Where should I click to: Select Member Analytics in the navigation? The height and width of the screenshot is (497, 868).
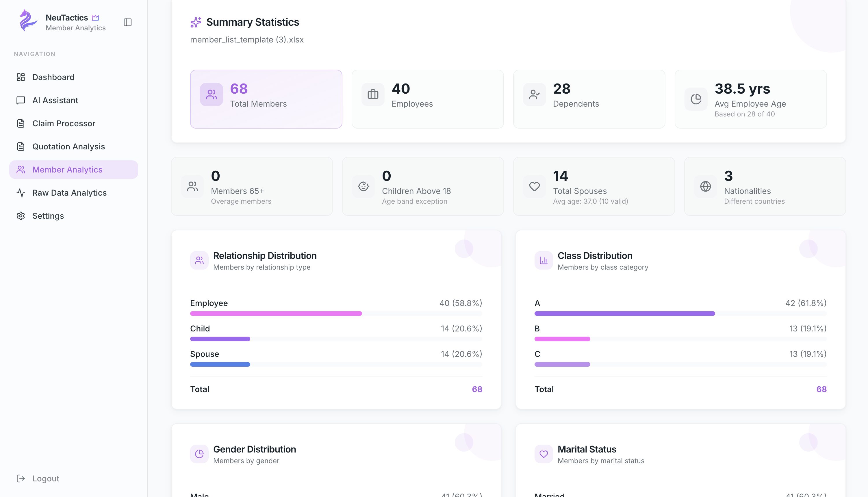[x=67, y=170]
